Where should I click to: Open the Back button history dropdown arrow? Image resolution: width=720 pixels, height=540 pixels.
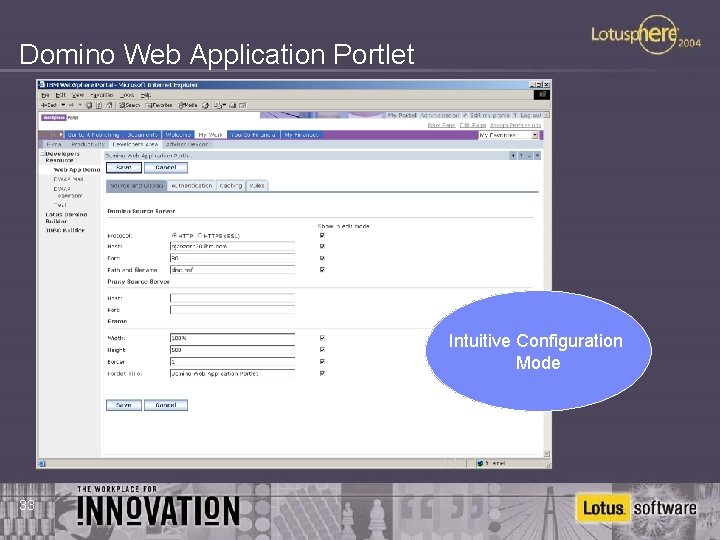coord(63,105)
